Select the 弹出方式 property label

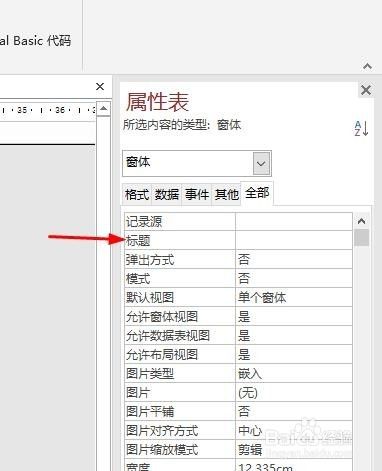pyautogui.click(x=180, y=259)
